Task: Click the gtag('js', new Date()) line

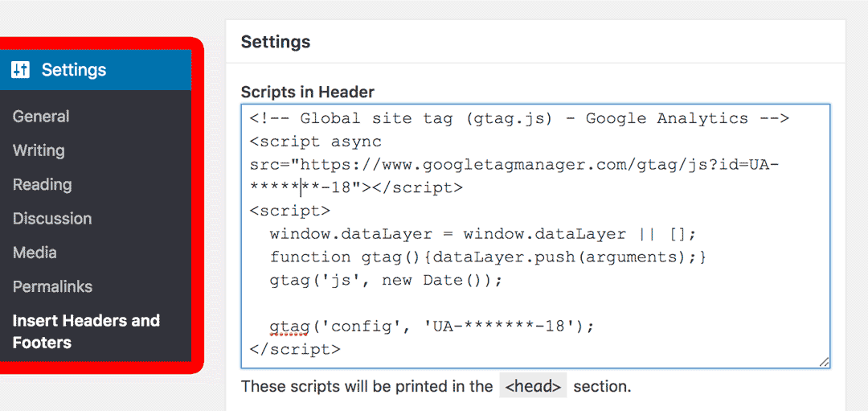Action: coord(386,281)
